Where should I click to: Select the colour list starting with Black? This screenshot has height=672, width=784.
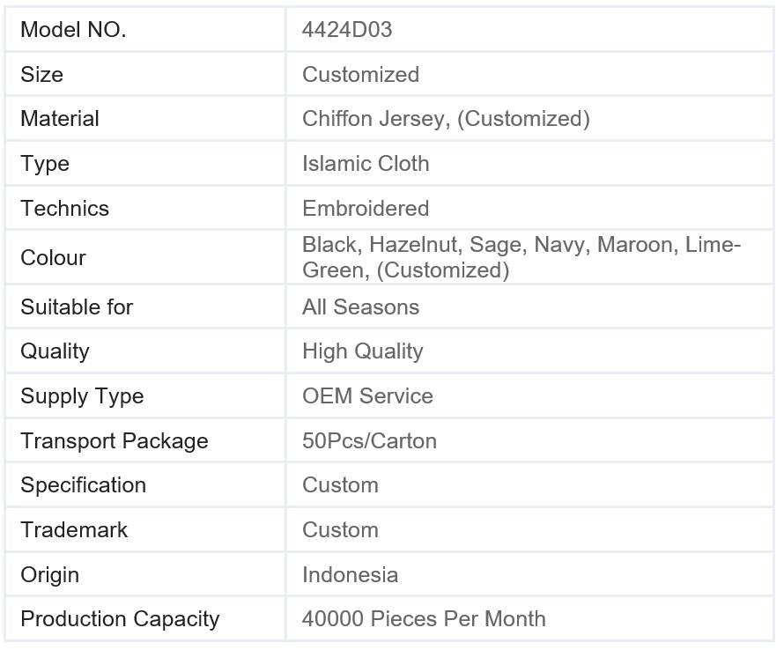(x=521, y=257)
